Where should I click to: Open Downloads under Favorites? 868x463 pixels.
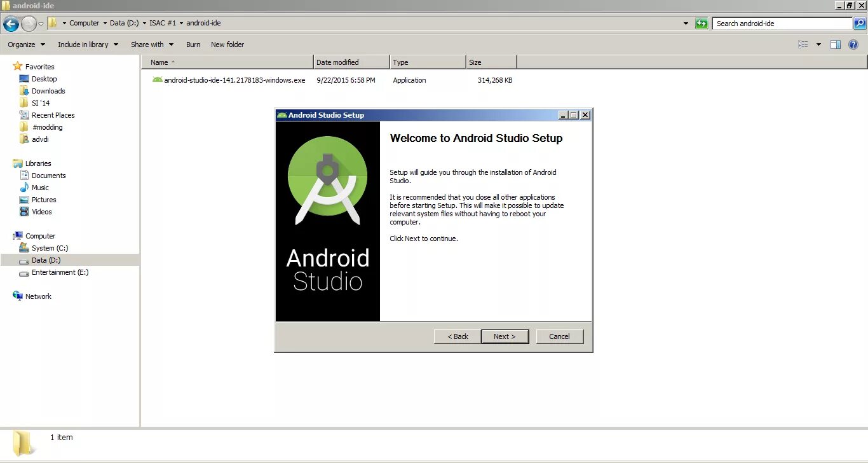click(x=48, y=91)
